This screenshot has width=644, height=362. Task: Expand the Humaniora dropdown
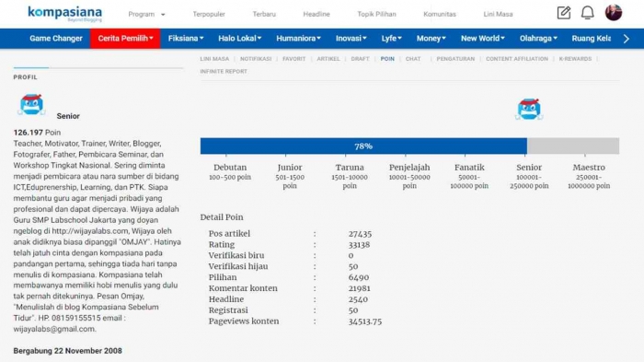tap(299, 39)
